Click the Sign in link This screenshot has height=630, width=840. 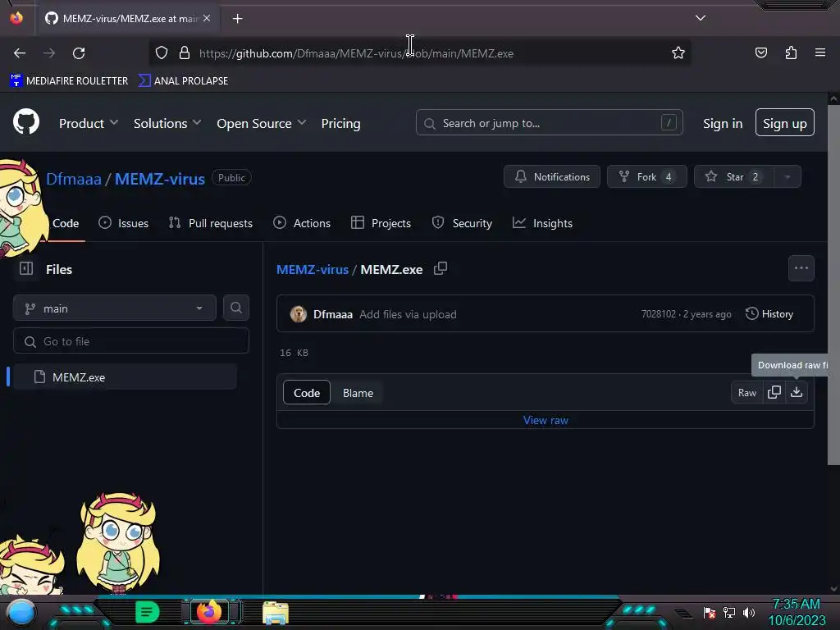pos(723,123)
